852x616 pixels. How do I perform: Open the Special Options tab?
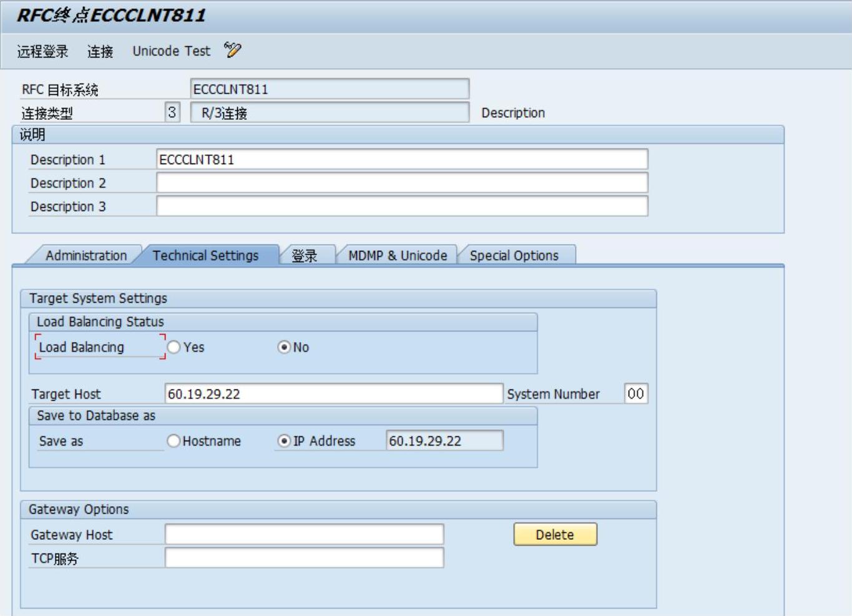pos(514,255)
